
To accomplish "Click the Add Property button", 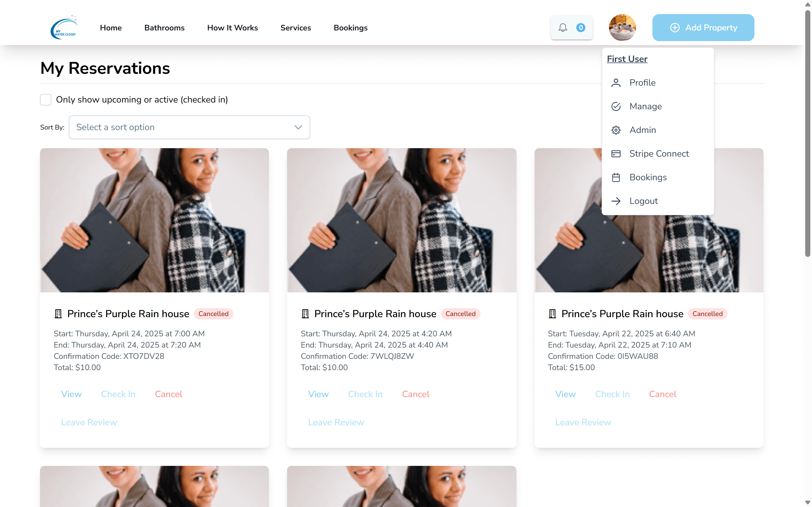I will 703,28.
